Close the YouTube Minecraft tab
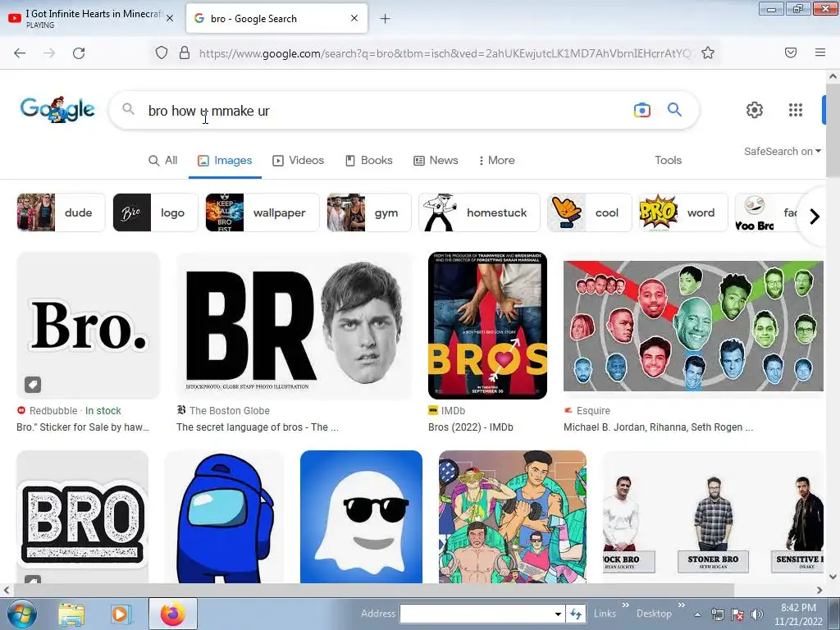This screenshot has height=630, width=840. click(x=170, y=18)
